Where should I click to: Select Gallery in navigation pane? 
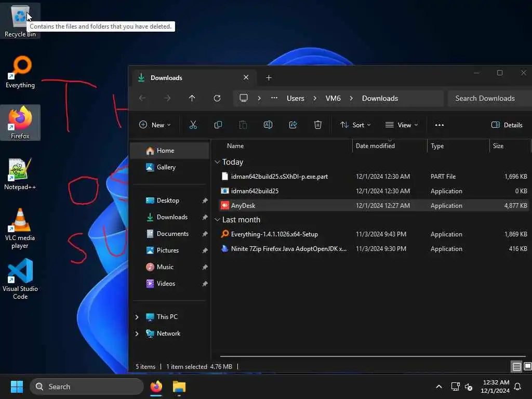[169, 167]
